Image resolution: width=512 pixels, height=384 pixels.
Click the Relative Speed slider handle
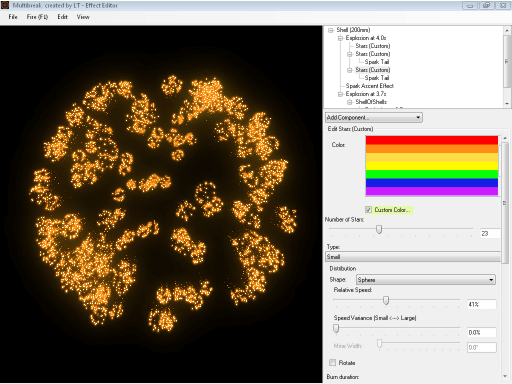point(386,300)
